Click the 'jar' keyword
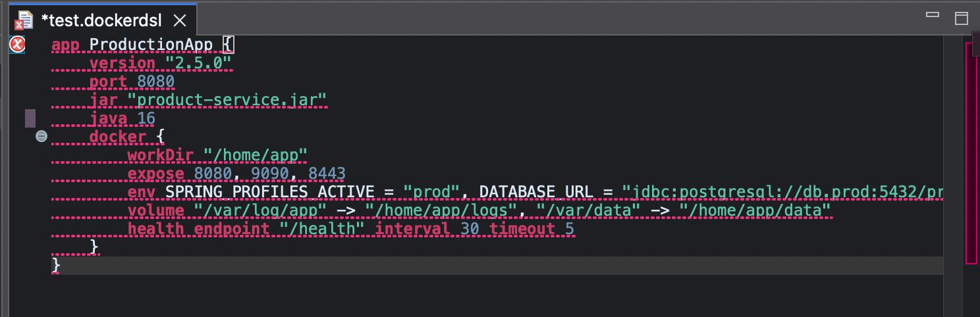Screen dimensions: 980x317 (x=103, y=100)
